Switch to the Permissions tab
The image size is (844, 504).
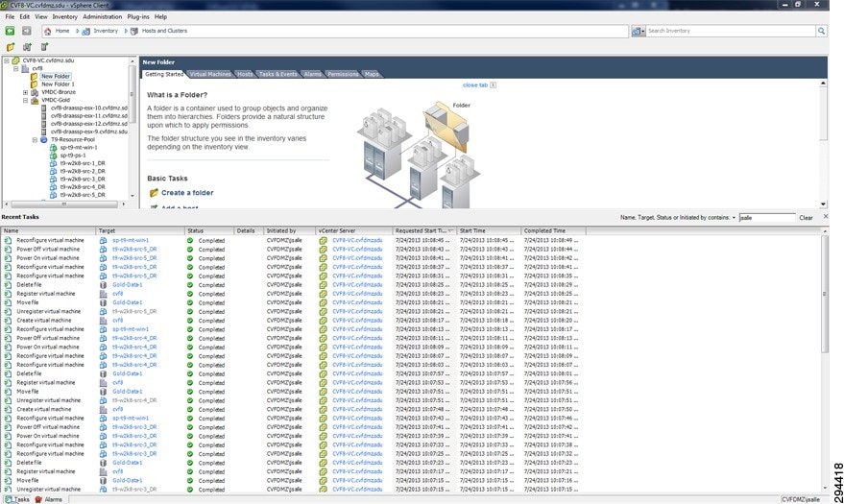pyautogui.click(x=343, y=74)
